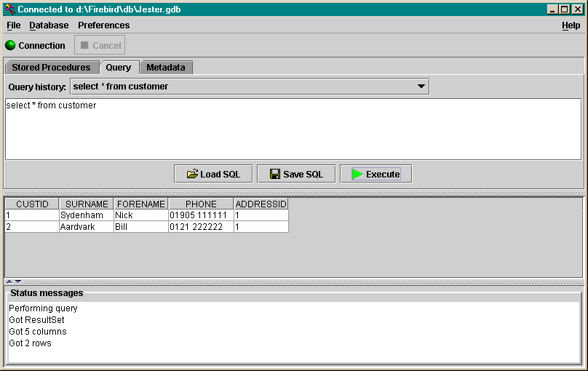Open the Preferences menu
This screenshot has height=371, width=588.
coord(103,25)
